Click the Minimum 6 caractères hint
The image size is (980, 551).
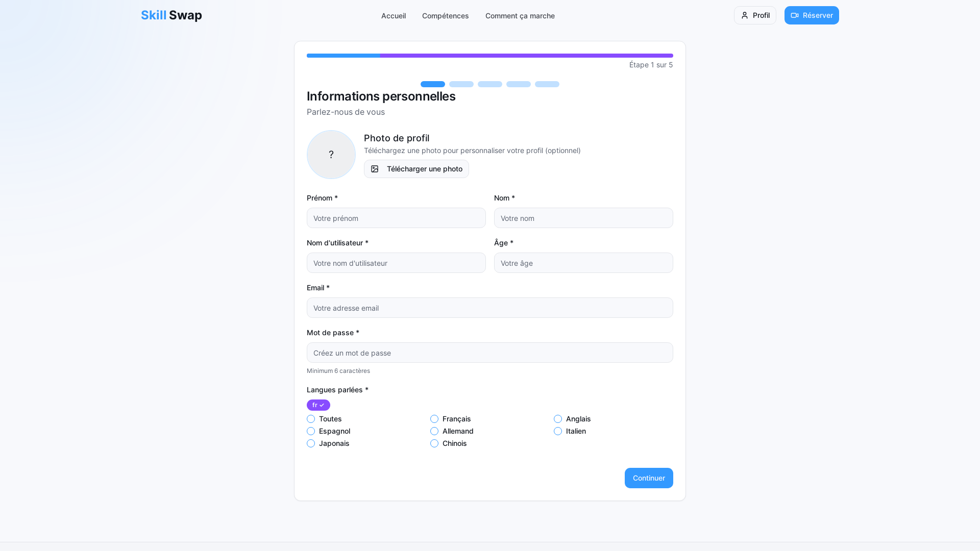coord(338,371)
